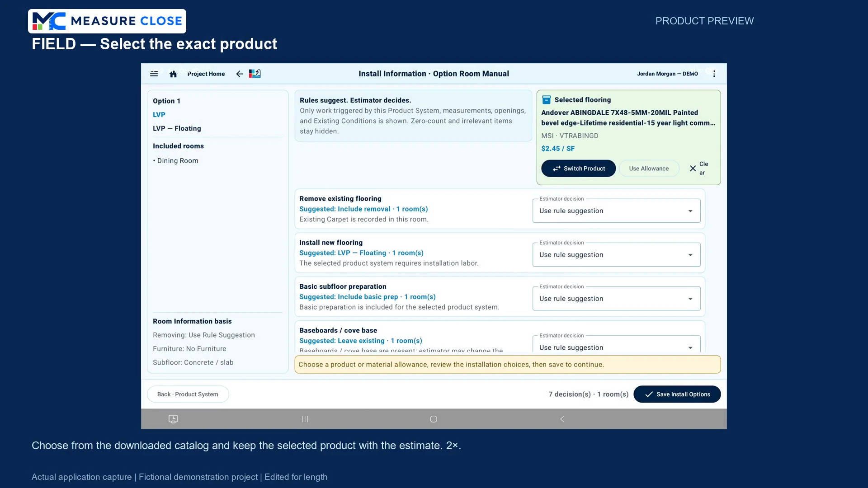Click the Measure Close logo
This screenshot has height=488, width=868.
(x=107, y=21)
